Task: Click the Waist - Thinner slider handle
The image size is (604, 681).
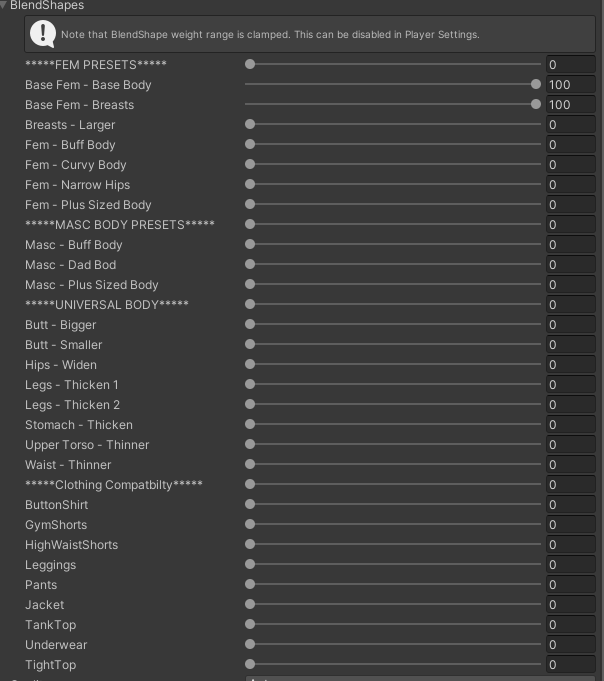Action: (250, 465)
